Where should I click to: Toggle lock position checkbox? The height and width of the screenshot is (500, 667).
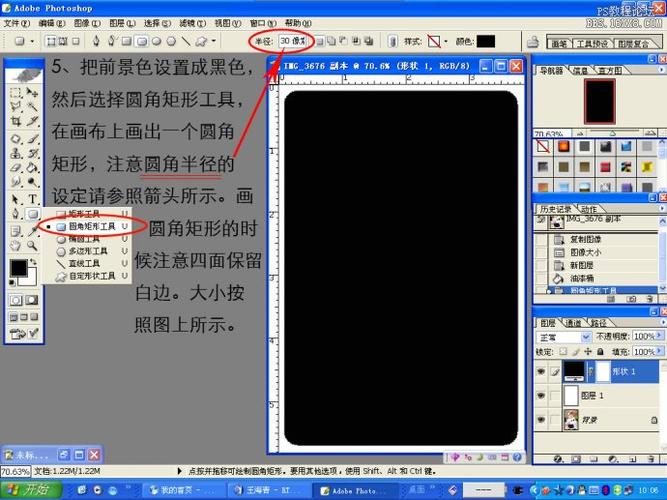click(588, 352)
